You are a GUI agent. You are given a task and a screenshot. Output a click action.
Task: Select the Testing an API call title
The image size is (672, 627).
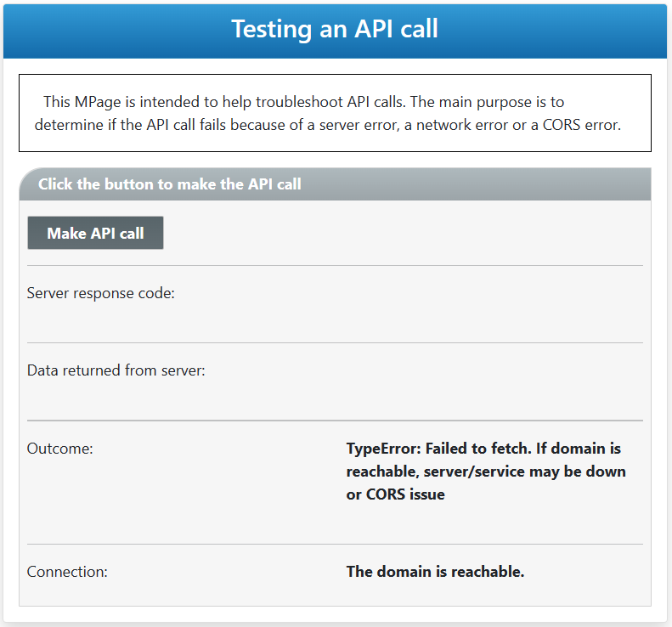[335, 29]
